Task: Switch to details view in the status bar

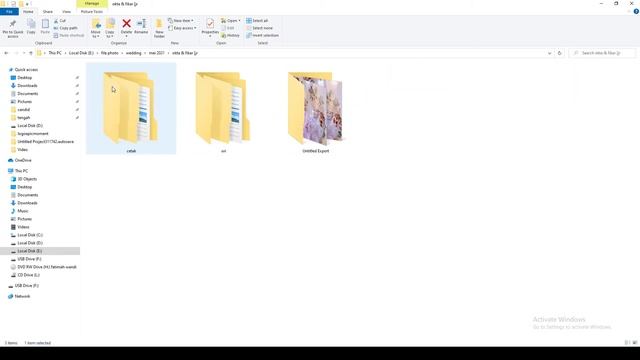Action: (627, 343)
